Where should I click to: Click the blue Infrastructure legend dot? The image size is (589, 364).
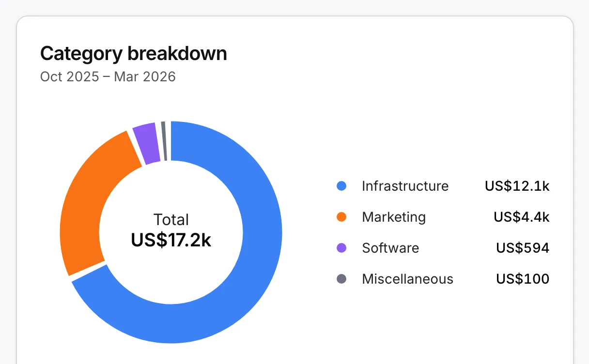342,186
